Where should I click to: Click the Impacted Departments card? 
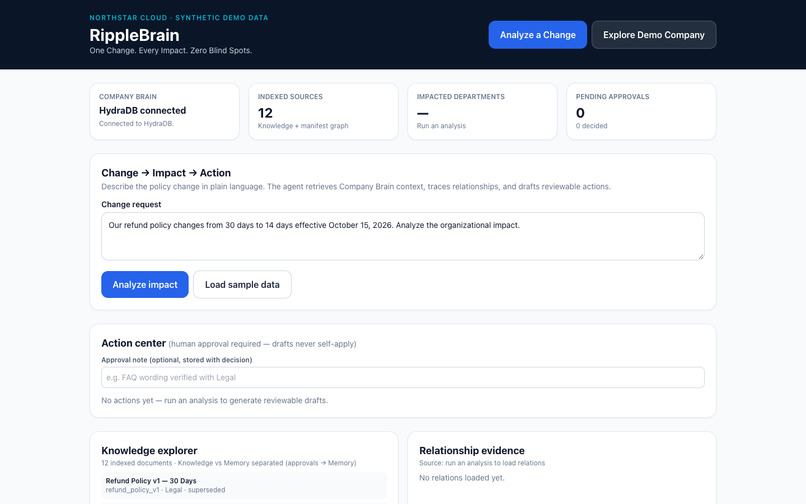pyautogui.click(x=482, y=111)
